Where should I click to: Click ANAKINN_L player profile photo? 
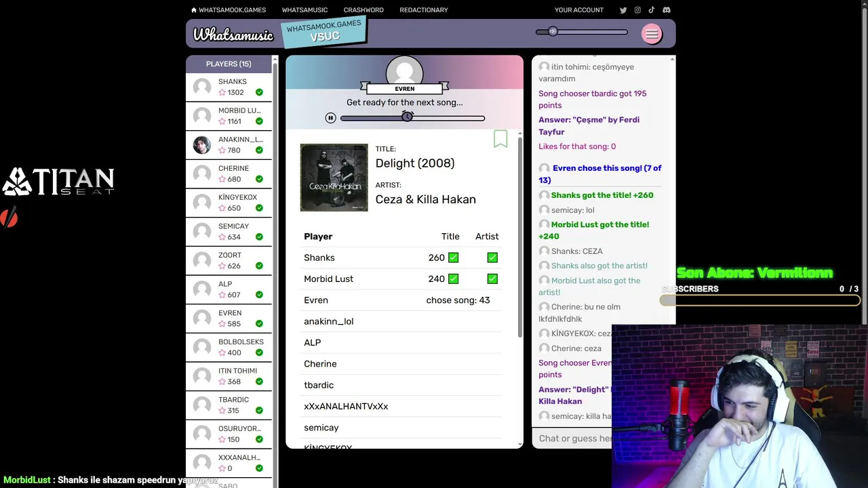click(x=202, y=145)
